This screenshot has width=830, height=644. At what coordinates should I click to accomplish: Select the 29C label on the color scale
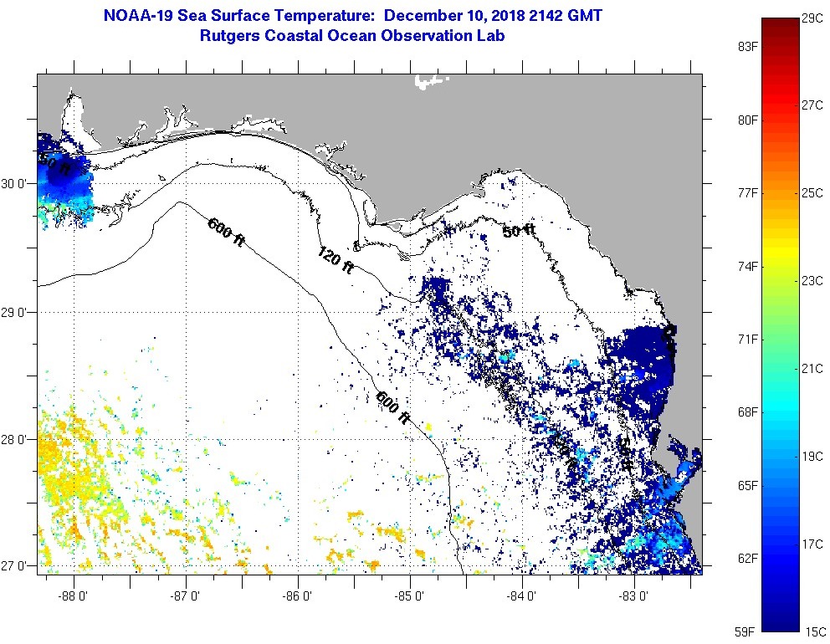[x=812, y=18]
